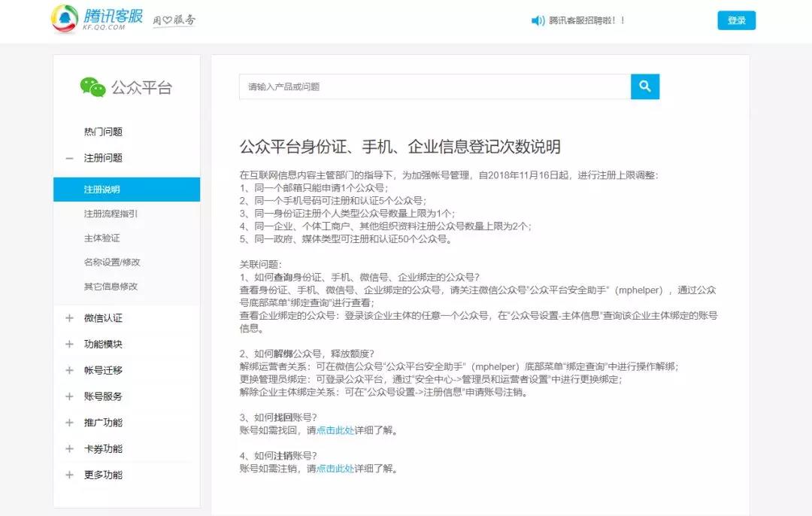Open the 腾讯客服招聘啦 announcement link

586,21
